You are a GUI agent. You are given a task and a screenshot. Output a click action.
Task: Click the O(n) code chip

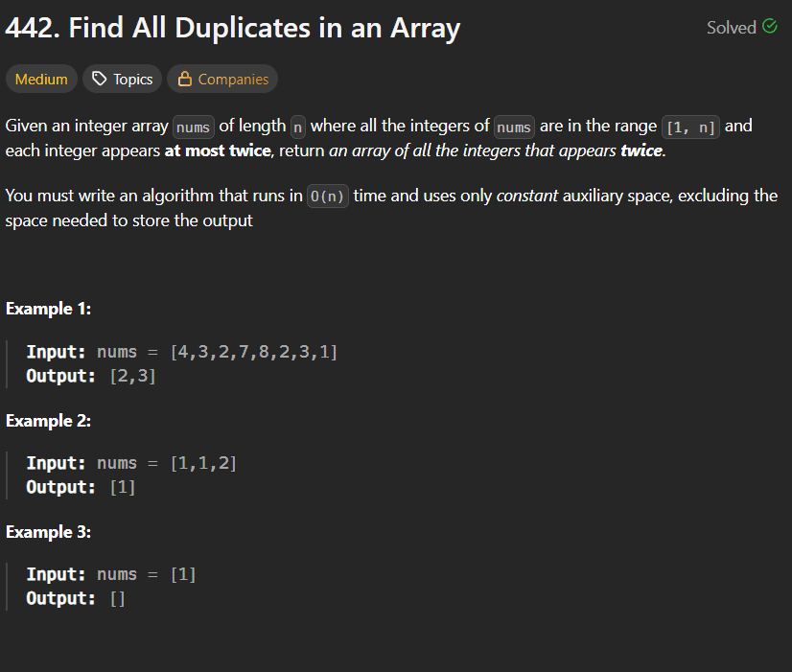pyautogui.click(x=327, y=196)
